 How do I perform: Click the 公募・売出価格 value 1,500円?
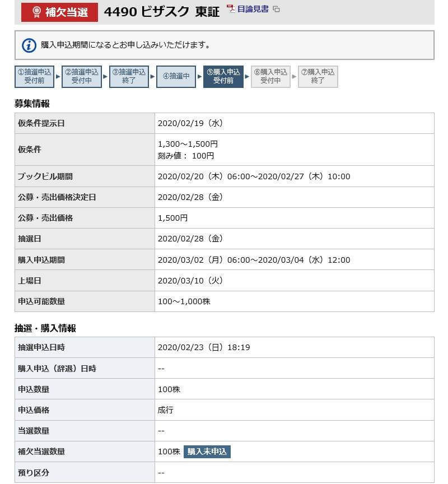(173, 218)
